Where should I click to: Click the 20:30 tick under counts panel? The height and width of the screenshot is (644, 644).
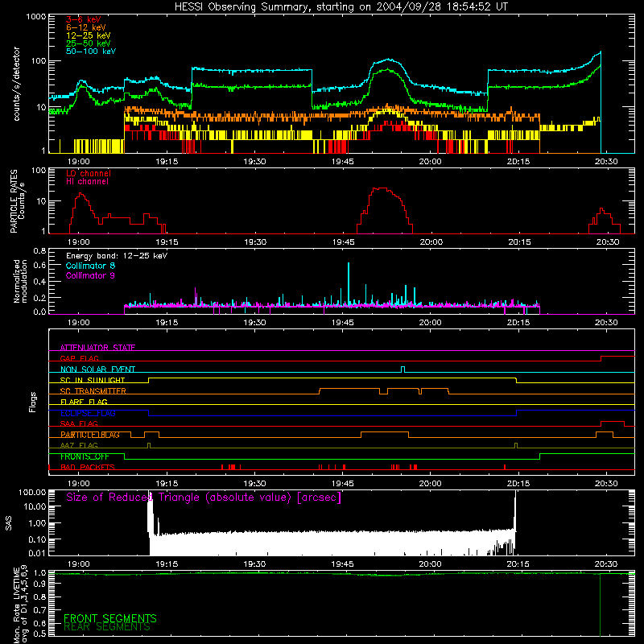point(606,162)
